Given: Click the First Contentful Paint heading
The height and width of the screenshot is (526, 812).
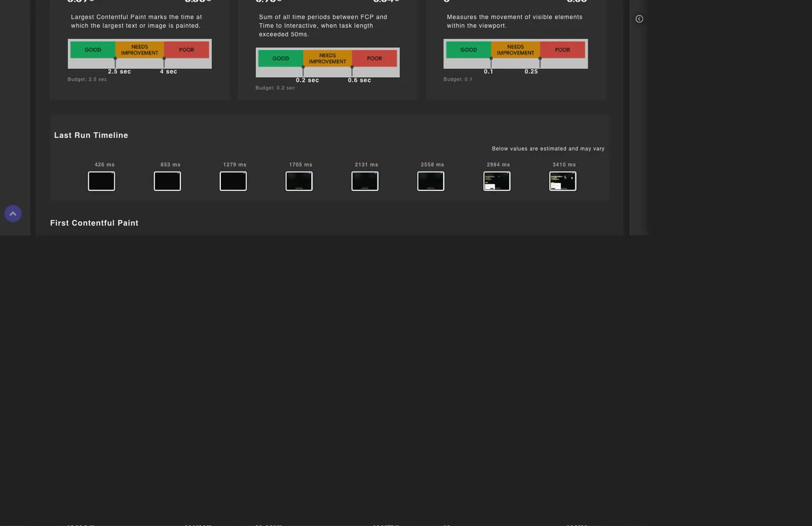Looking at the screenshot, I should tap(94, 223).
